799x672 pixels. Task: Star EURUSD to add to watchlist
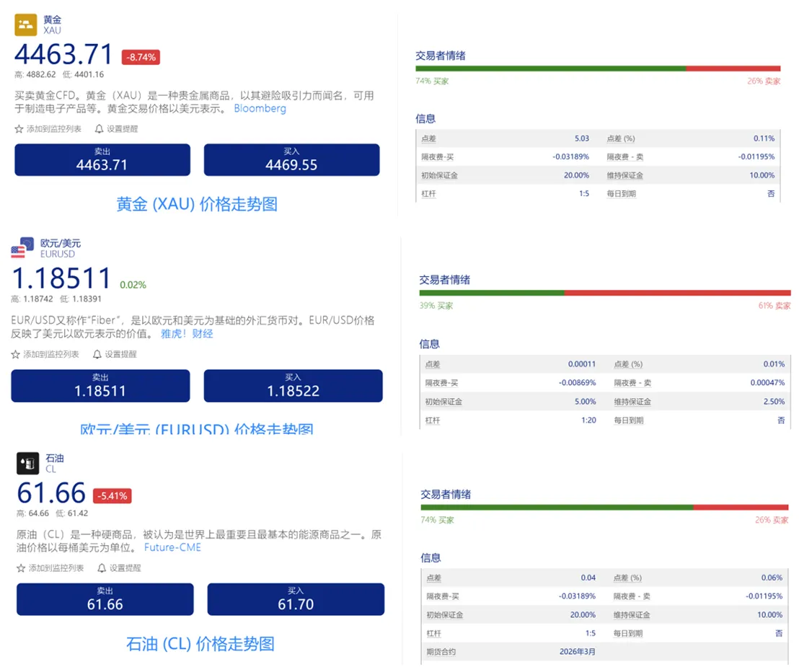click(x=16, y=354)
